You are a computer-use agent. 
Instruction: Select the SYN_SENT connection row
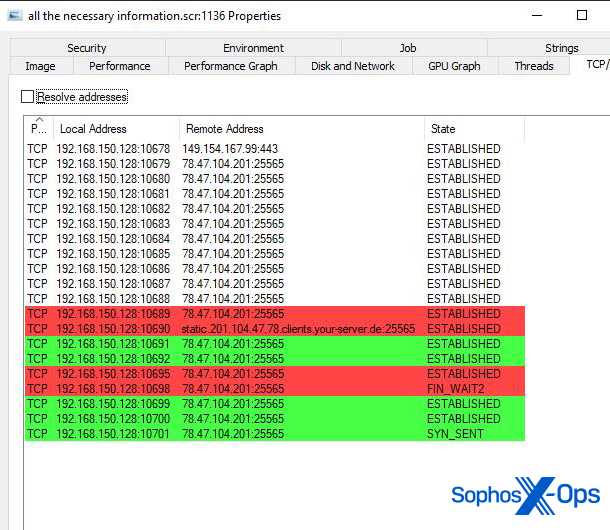coord(275,433)
